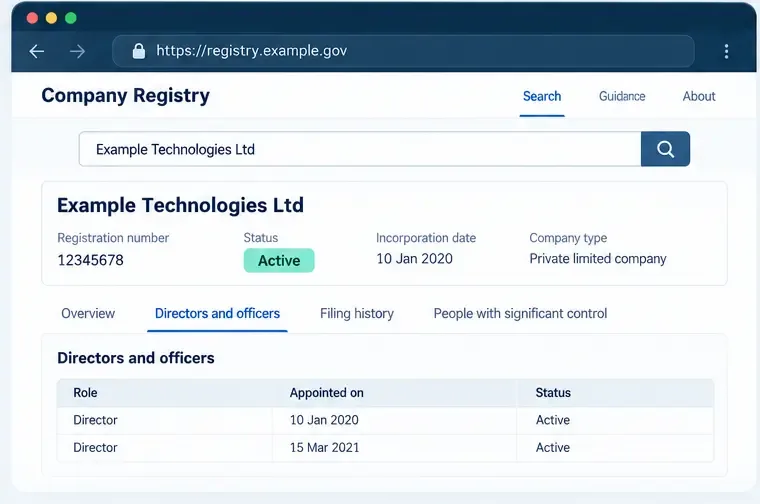The image size is (760, 504).
Task: Open the Guidance navigation item
Action: [622, 96]
